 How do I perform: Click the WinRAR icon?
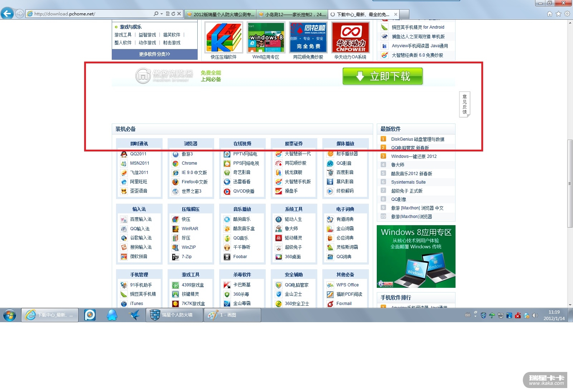[175, 229]
